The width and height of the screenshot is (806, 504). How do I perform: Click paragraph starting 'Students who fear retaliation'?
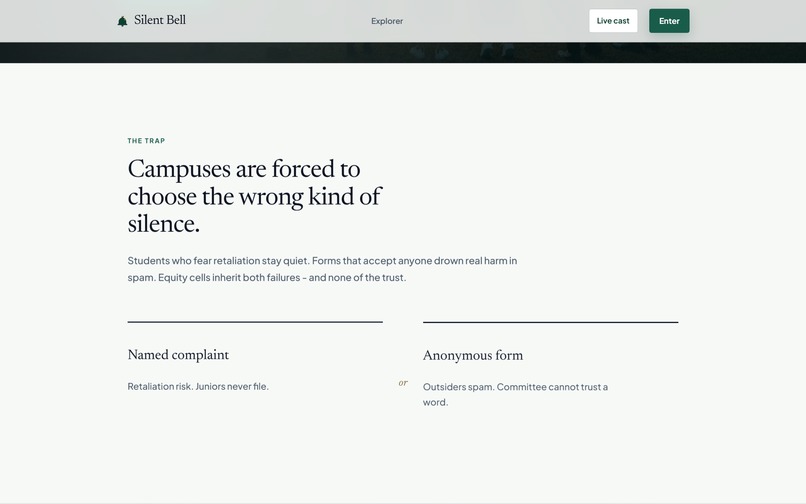pyautogui.click(x=322, y=269)
